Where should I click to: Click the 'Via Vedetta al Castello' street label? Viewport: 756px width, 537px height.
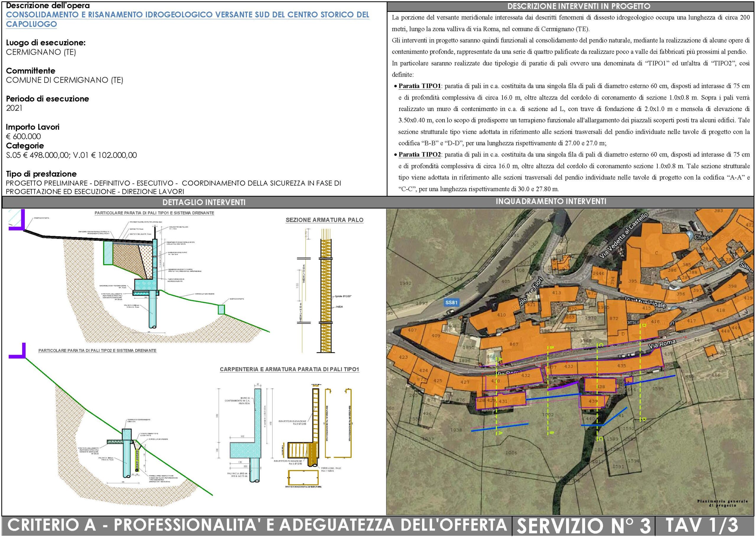click(x=623, y=236)
